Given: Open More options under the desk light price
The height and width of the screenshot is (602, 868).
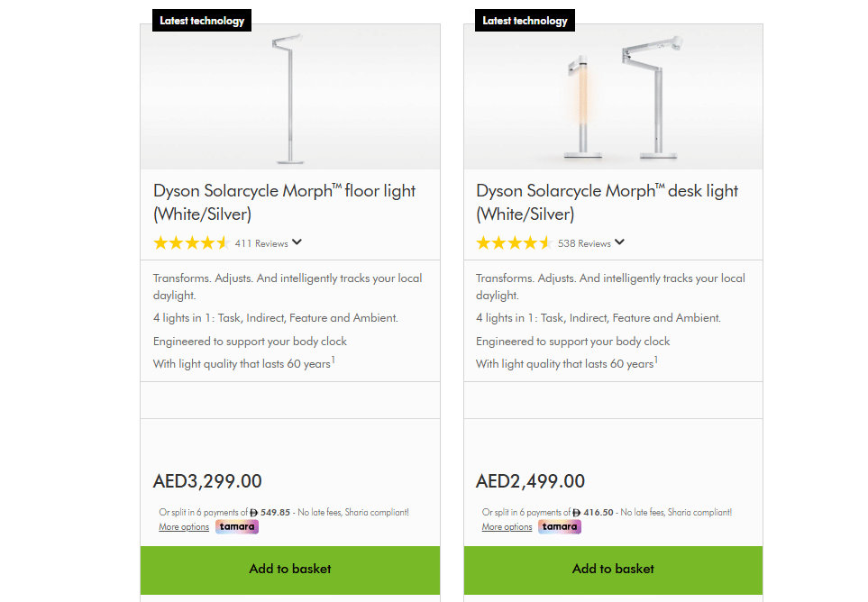Looking at the screenshot, I should (507, 527).
